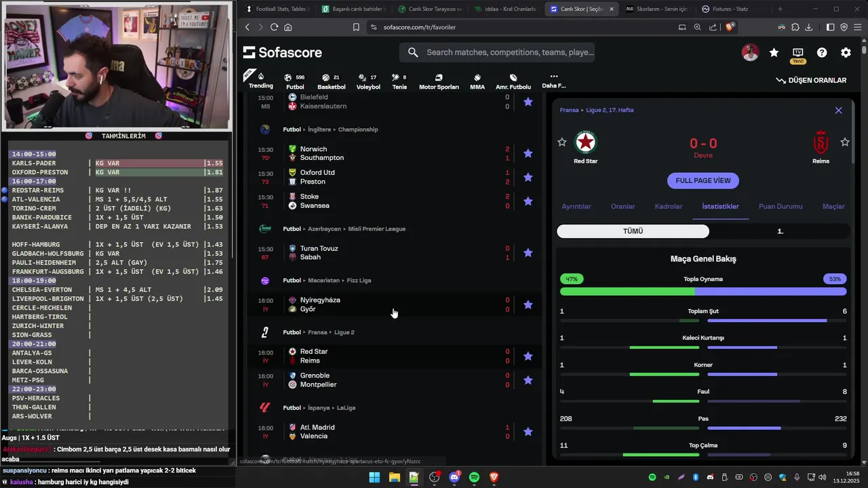Open the Motor Sporları category
Screen dimensions: 868x488
point(439,81)
